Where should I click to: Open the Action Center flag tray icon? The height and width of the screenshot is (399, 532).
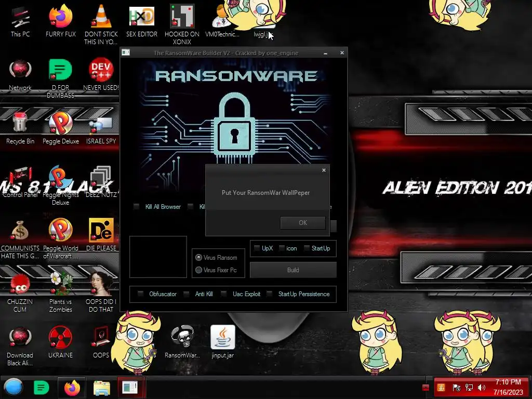456,388
